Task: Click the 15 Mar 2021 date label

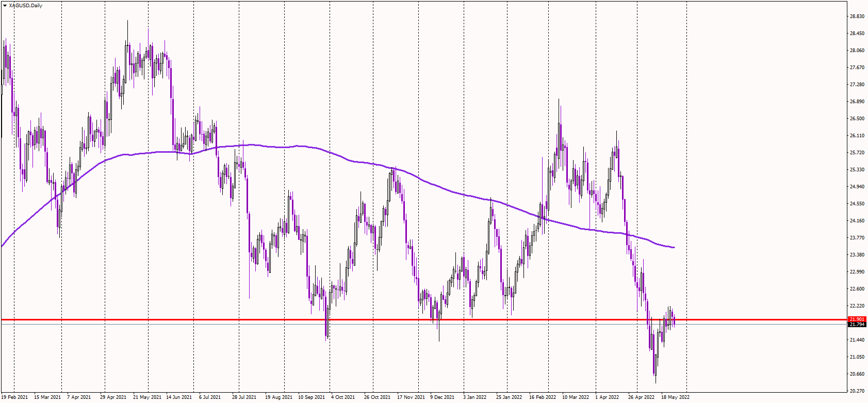Action: tap(47, 397)
